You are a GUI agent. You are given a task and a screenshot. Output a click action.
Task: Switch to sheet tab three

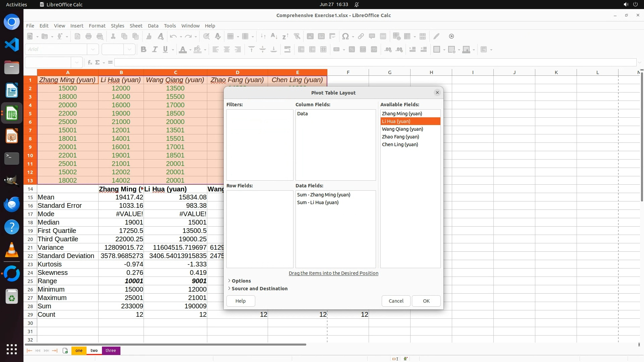[x=111, y=351]
